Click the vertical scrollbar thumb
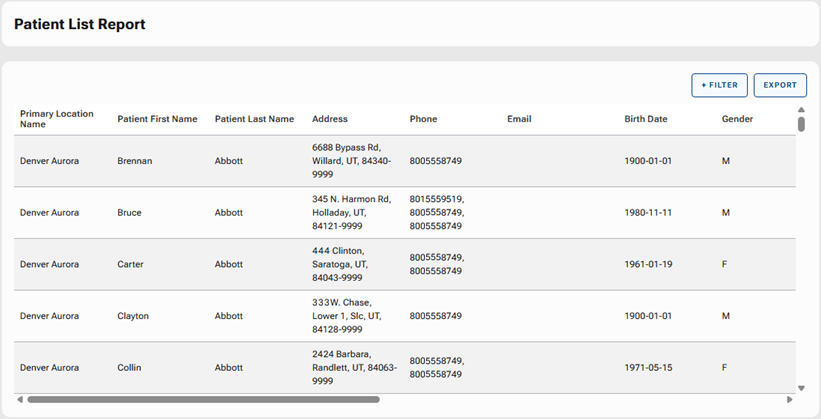The image size is (821, 419). pos(801,124)
